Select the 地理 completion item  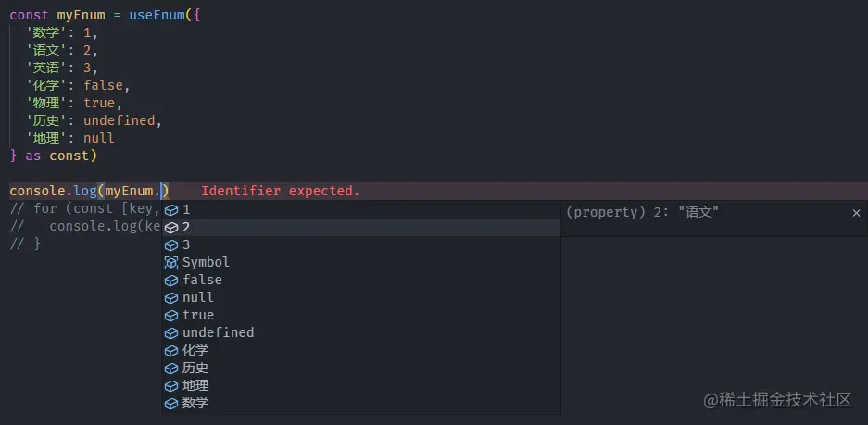coord(361,386)
